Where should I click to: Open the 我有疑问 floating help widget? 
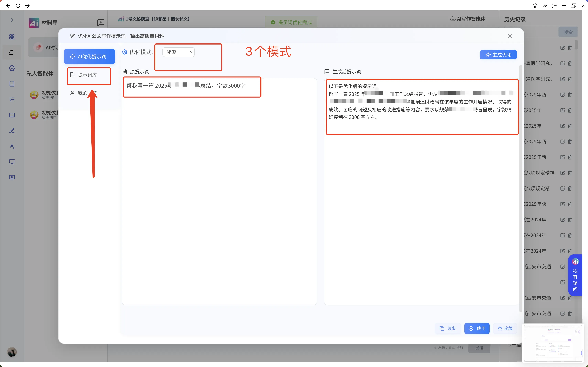point(575,275)
